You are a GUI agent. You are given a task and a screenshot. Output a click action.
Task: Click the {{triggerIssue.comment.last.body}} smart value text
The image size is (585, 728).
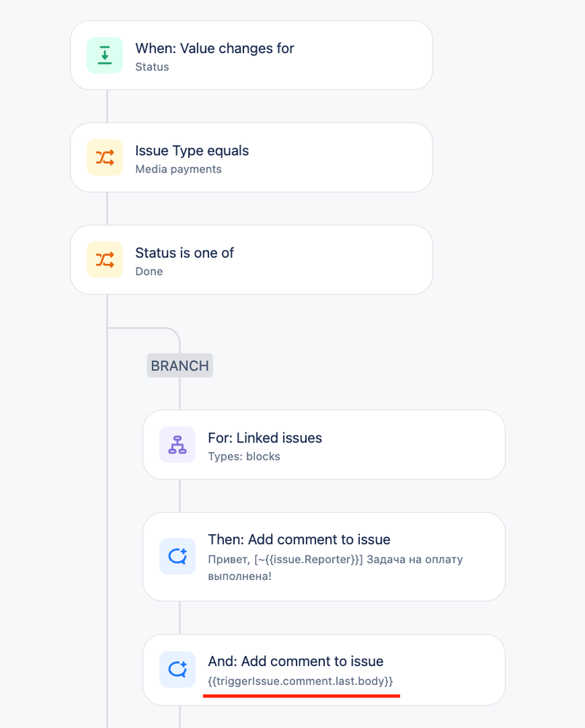coord(300,681)
